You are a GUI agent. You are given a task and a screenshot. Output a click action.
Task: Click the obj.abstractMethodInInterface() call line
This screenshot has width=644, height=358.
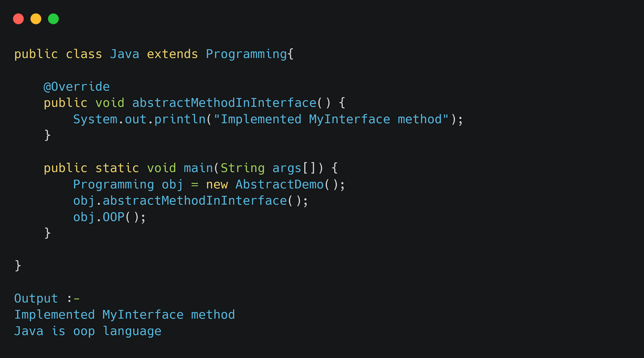(191, 201)
